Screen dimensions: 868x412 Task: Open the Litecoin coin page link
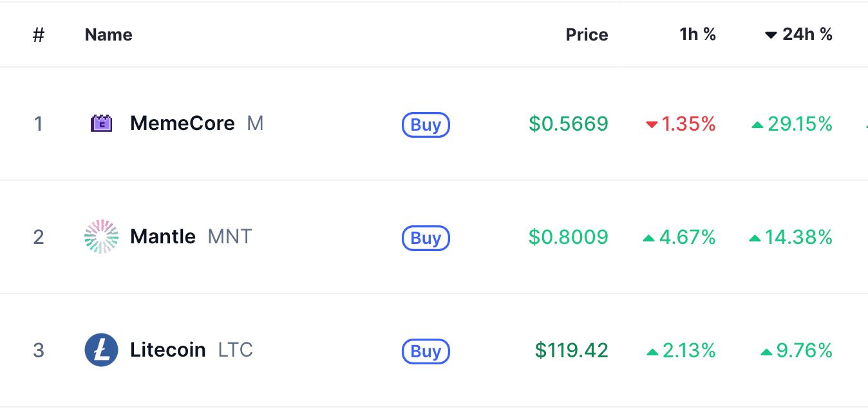tap(169, 350)
